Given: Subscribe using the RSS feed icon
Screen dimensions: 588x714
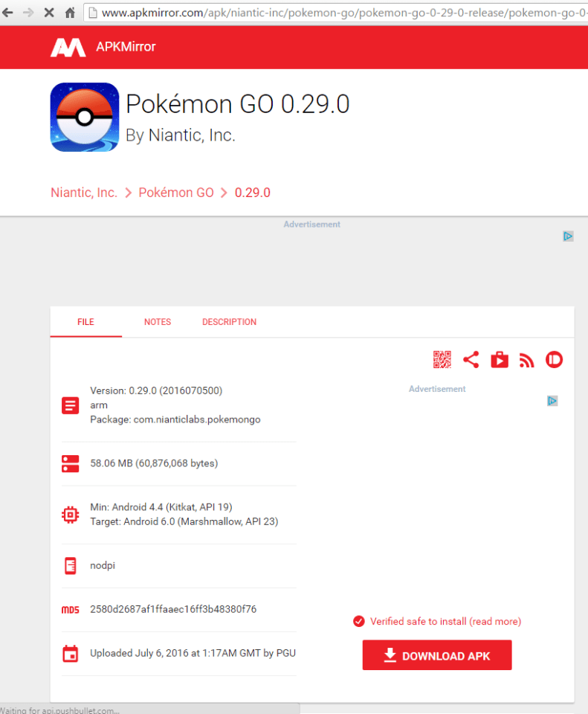Looking at the screenshot, I should 526,360.
